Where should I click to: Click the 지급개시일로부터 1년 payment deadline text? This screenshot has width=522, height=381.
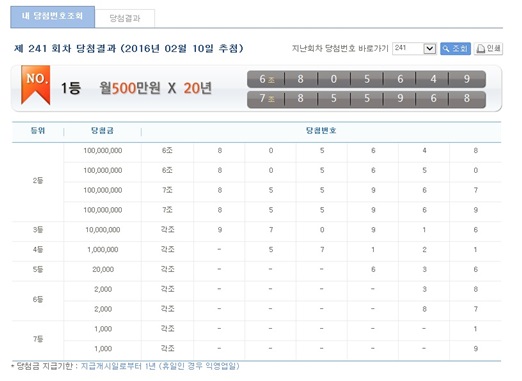click(x=118, y=366)
